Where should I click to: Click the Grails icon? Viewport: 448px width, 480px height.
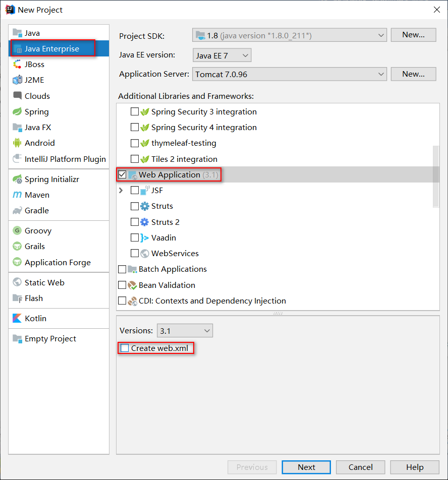(17, 246)
